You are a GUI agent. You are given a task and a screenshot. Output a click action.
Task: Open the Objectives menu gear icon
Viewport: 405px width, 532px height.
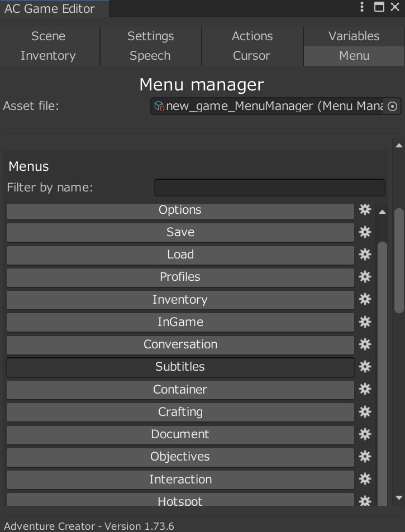click(x=365, y=457)
